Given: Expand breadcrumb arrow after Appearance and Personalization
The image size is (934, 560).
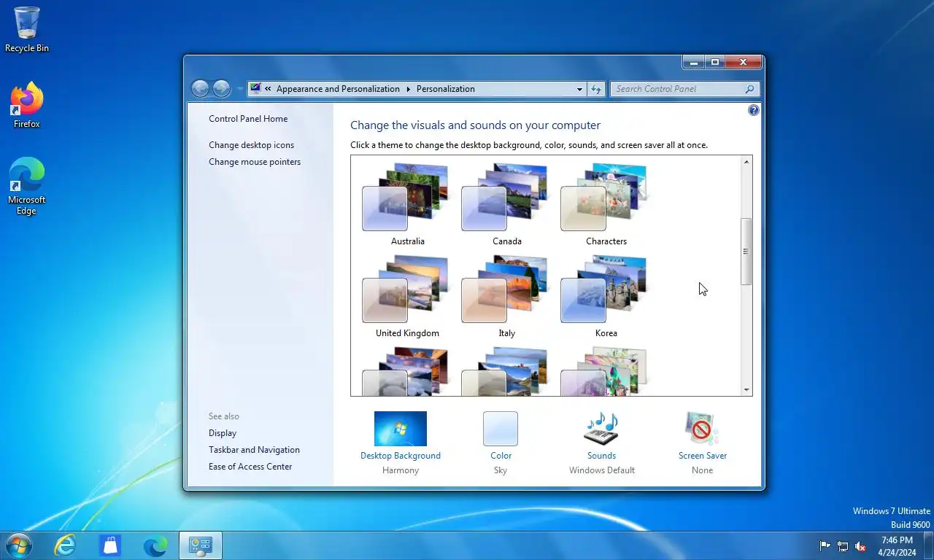Looking at the screenshot, I should (408, 89).
